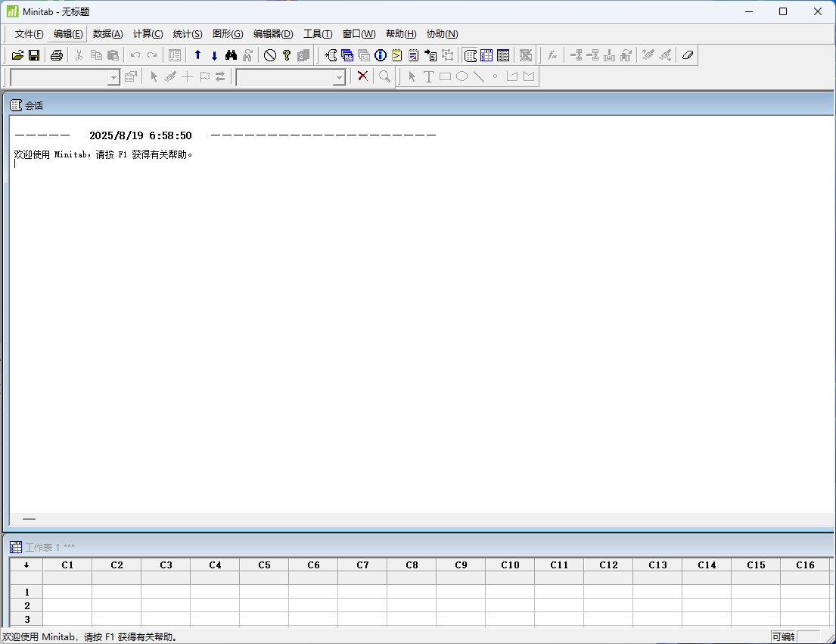Click cell in column C2 row 1

click(x=117, y=593)
